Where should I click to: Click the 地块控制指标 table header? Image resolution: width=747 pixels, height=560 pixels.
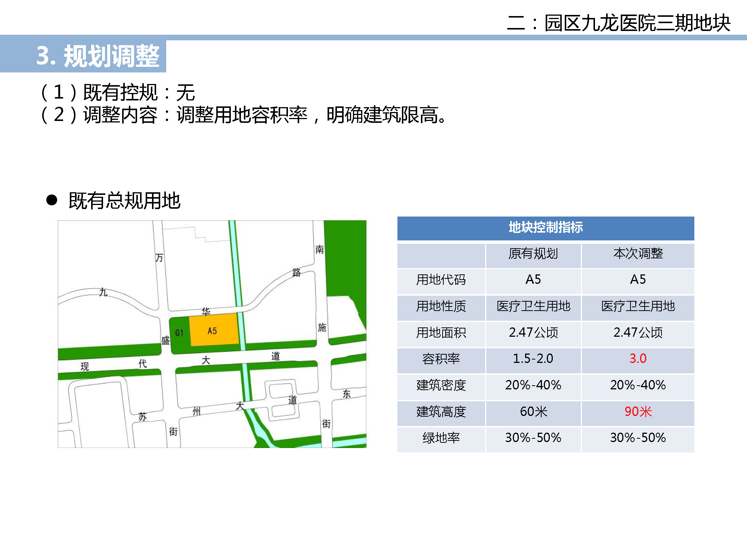(545, 228)
